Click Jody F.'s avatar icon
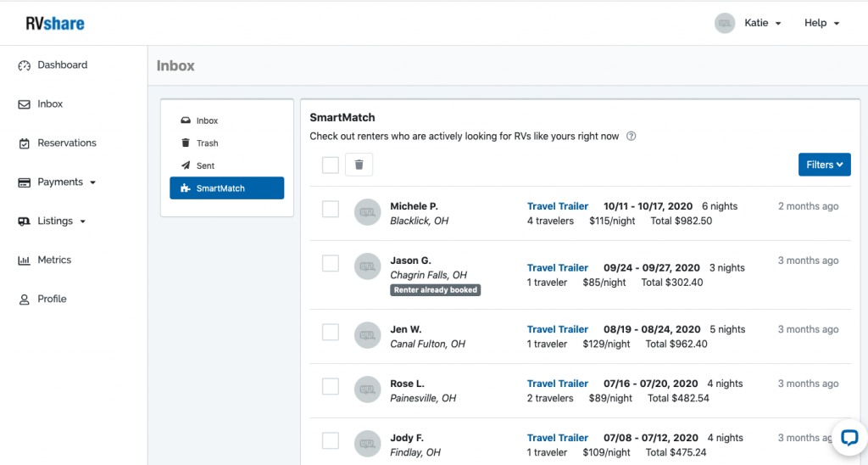The width and height of the screenshot is (868, 465). point(368,444)
